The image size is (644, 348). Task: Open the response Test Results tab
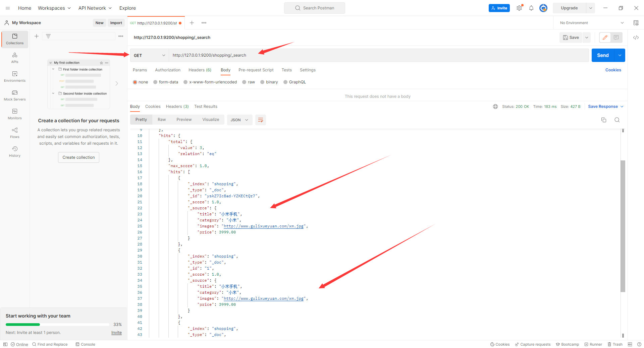[206, 107]
